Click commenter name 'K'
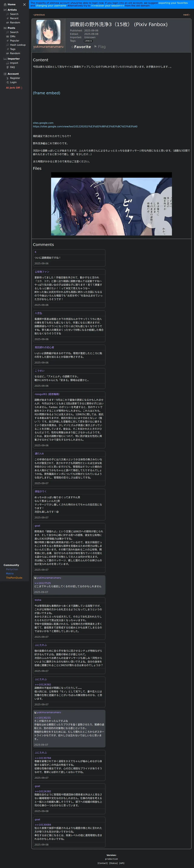Viewport: 194px width, 868px height. point(35,252)
